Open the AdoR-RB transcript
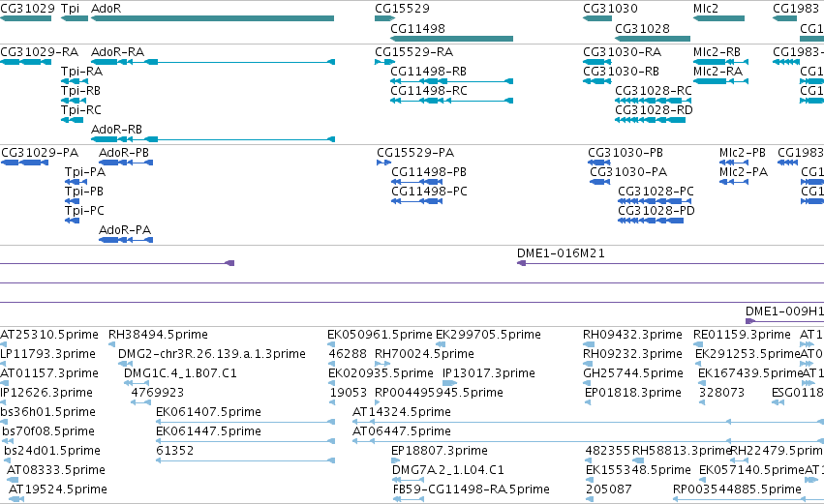Image resolution: width=824 pixels, height=504 pixels. click(213, 139)
